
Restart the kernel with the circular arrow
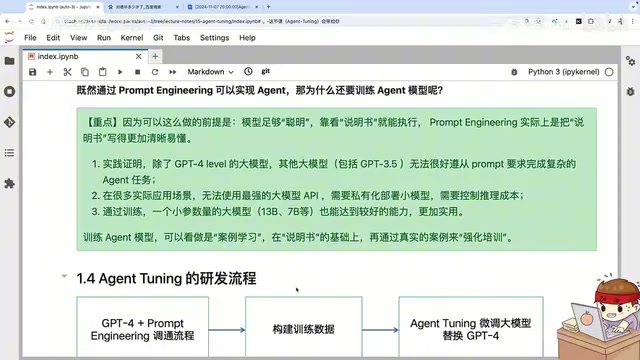point(155,72)
